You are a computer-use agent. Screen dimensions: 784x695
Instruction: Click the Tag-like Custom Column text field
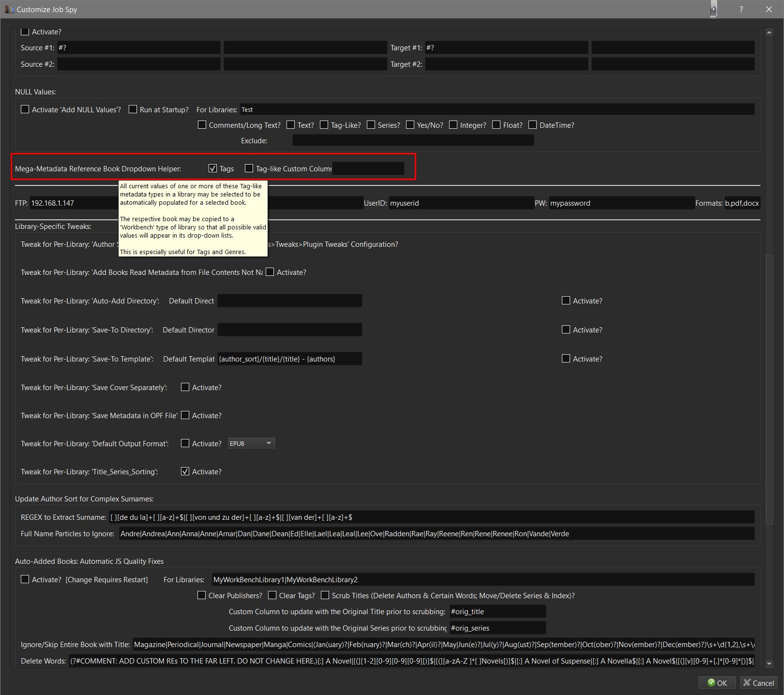point(368,168)
